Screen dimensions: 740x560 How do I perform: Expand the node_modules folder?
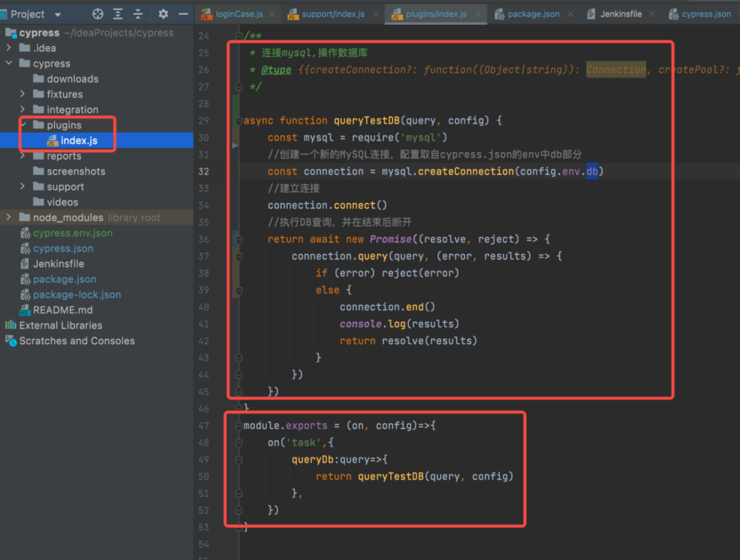pyautogui.click(x=9, y=217)
